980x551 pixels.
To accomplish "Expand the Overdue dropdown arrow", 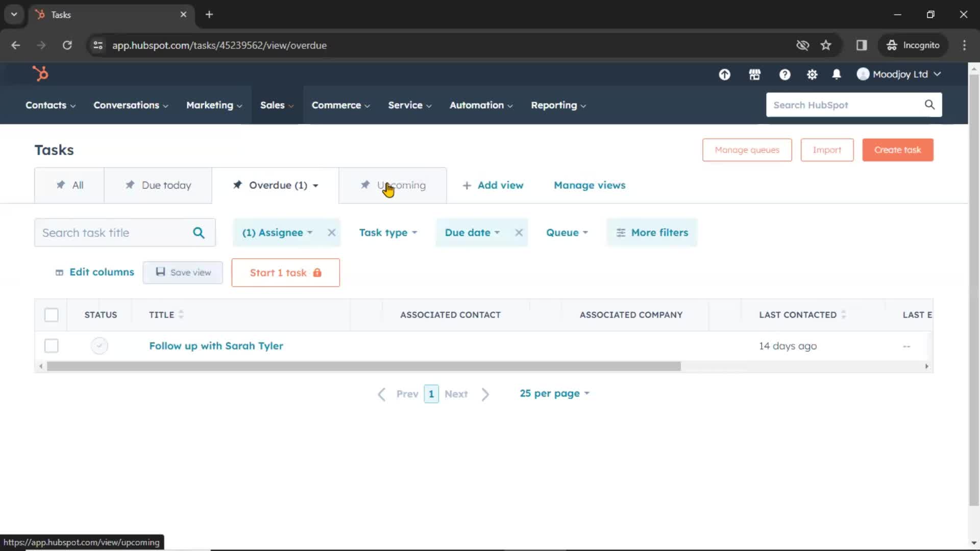I will [315, 186].
